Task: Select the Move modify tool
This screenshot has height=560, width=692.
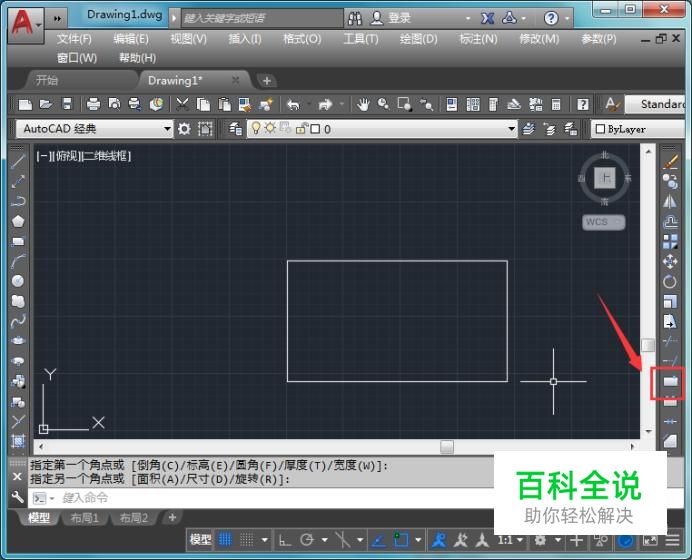Action: [x=670, y=261]
